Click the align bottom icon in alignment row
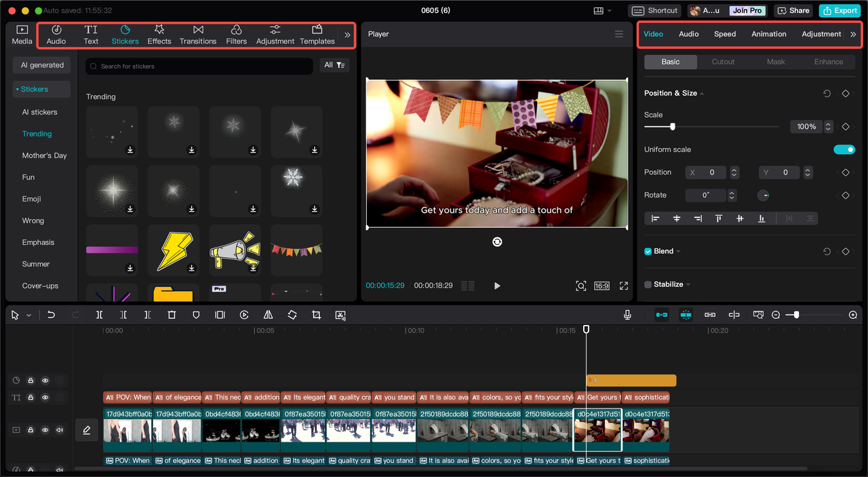Screen dimensions: 868x477 [x=762, y=218]
